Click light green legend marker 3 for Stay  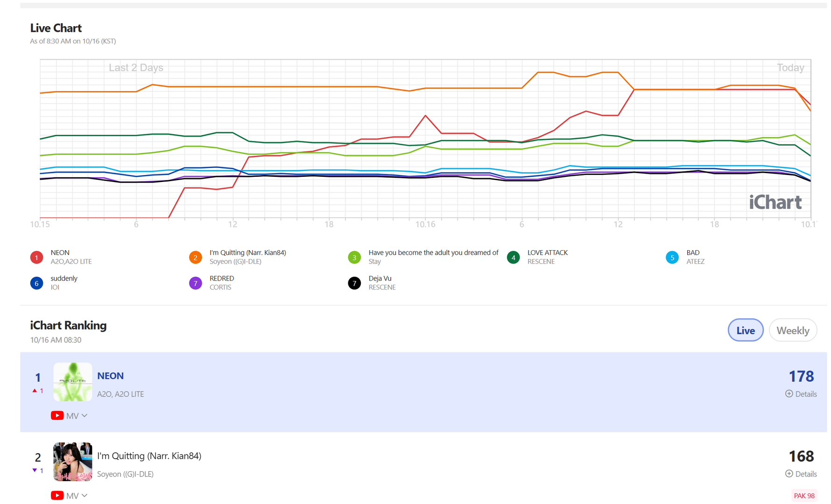pyautogui.click(x=354, y=257)
